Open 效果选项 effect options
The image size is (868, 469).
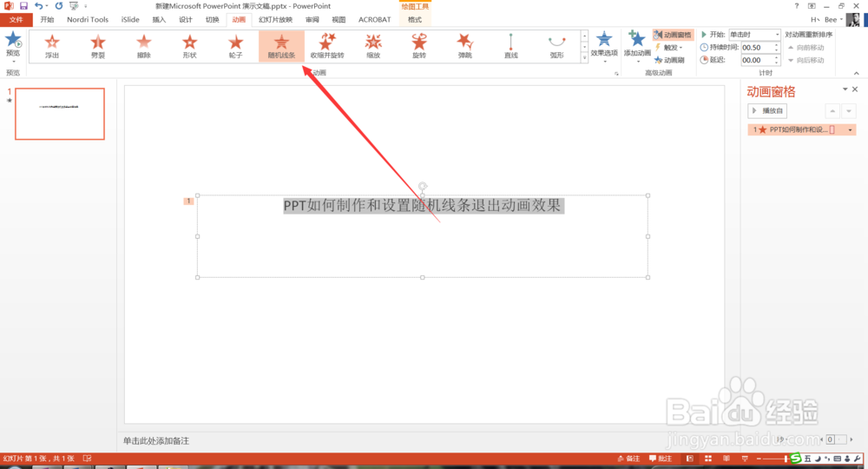click(604, 46)
